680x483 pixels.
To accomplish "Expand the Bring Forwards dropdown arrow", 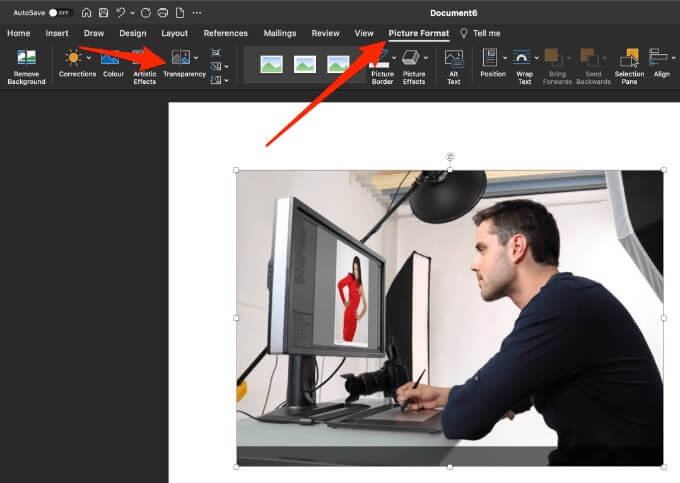I will pos(569,58).
